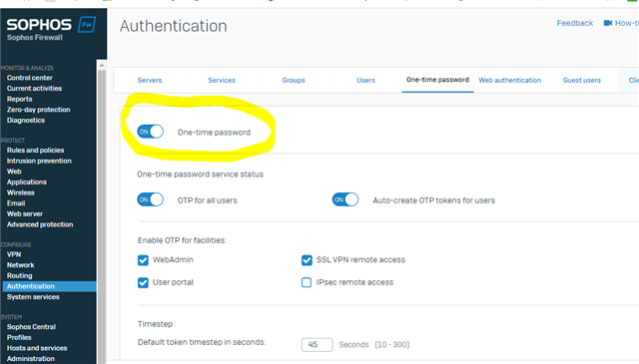Click the default token timestep field
Screen dimensions: 639x364
pyautogui.click(x=318, y=344)
